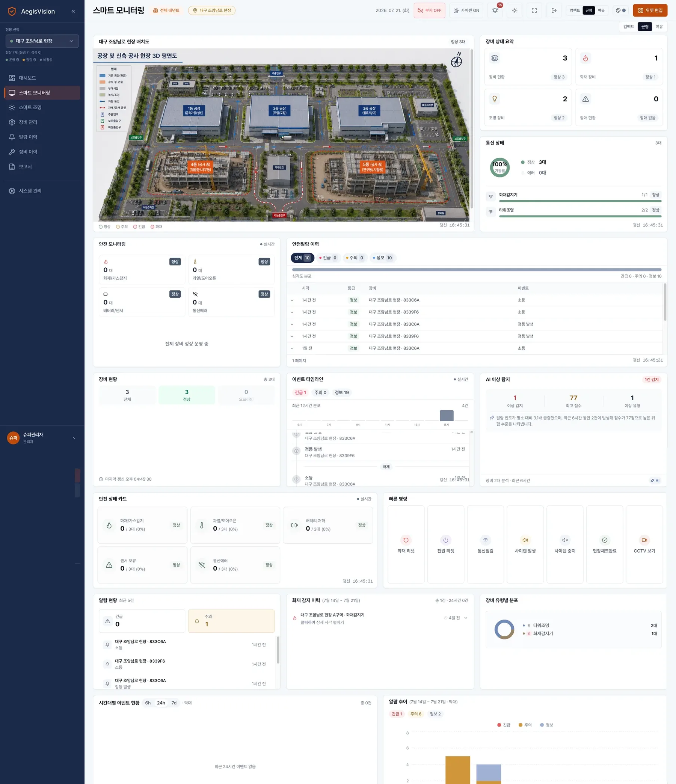Run 통신점검 via its wifi icon
676x784 pixels.
(486, 540)
